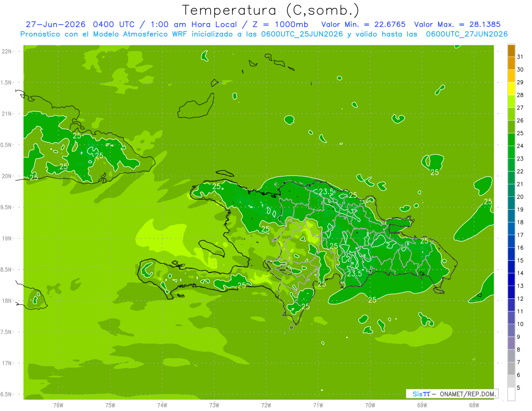Click the '17N' latitude axis label
Viewport: 532px width, 411px height.
[x=7, y=363]
